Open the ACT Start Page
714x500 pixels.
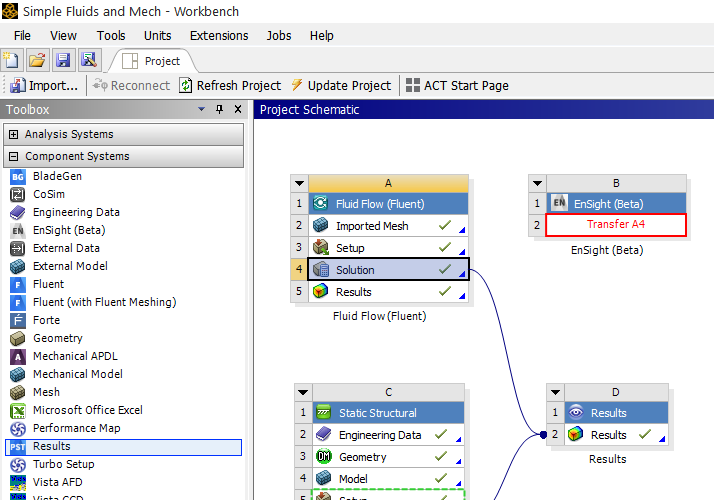[x=457, y=86]
